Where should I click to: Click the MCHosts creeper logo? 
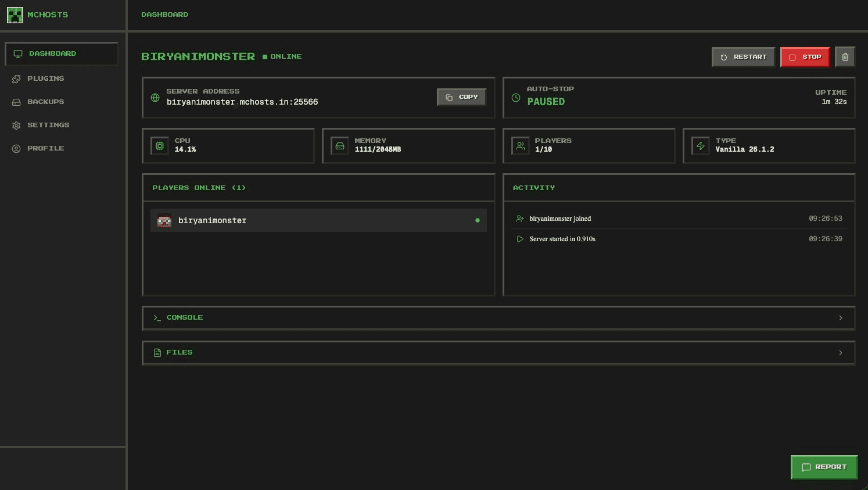pyautogui.click(x=15, y=15)
